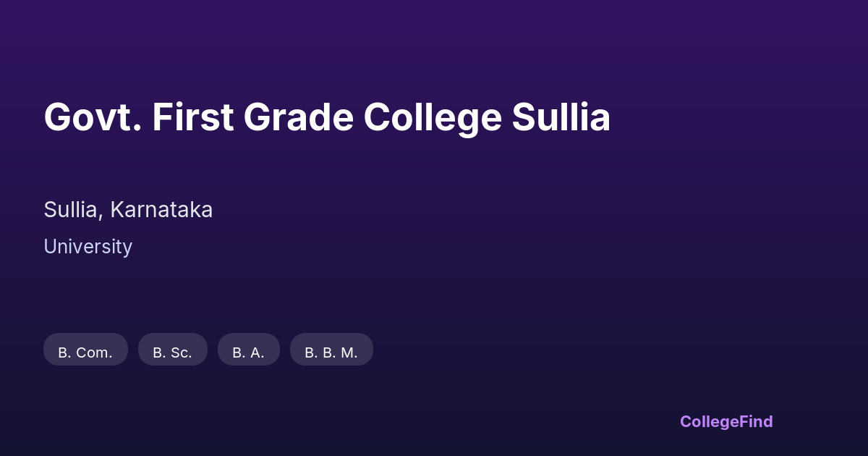868x456 pixels.
Task: Click the word "Sullia" in the heading
Action: click(x=561, y=117)
